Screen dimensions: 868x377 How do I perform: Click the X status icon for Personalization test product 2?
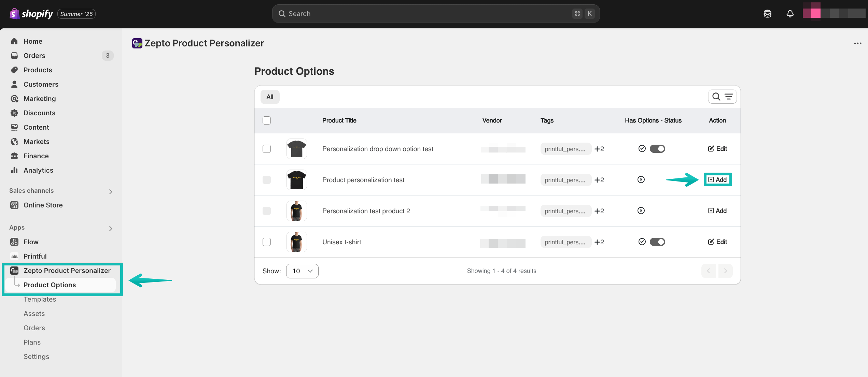(x=641, y=211)
